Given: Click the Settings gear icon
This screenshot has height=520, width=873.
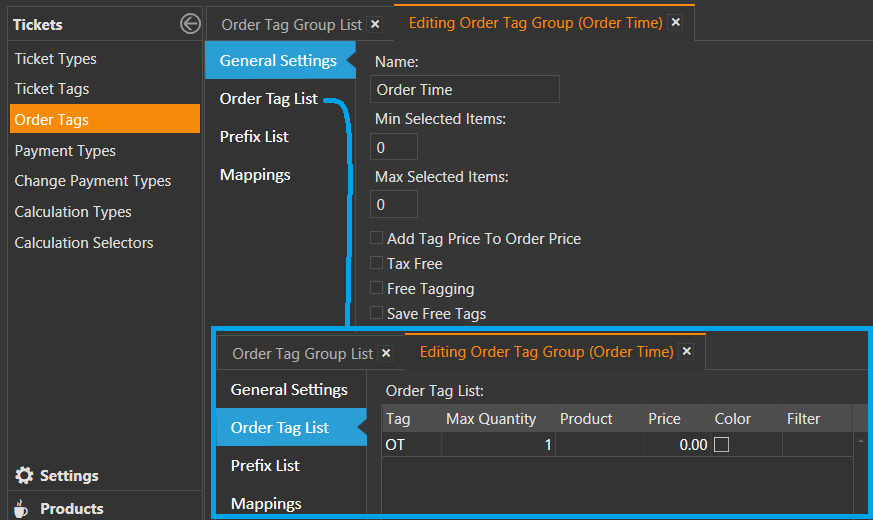Looking at the screenshot, I should [24, 476].
